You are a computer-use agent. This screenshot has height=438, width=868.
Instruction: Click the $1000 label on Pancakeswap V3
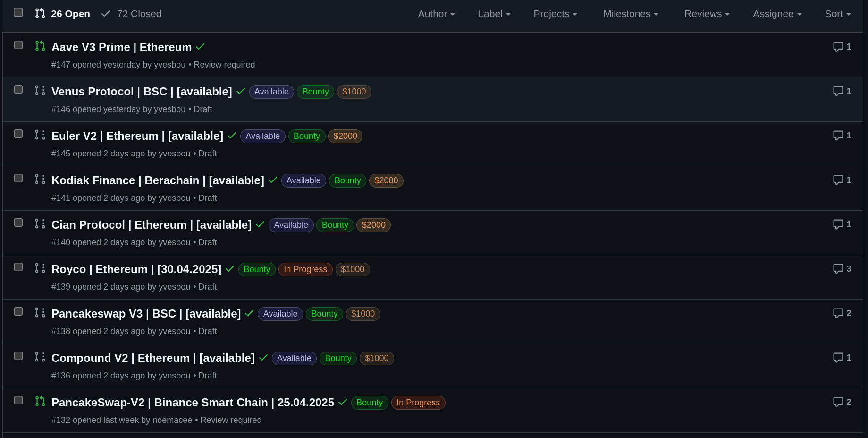tap(363, 314)
